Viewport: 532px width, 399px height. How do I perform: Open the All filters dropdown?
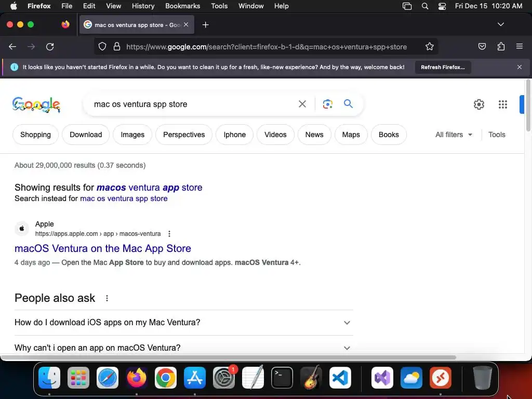point(454,135)
